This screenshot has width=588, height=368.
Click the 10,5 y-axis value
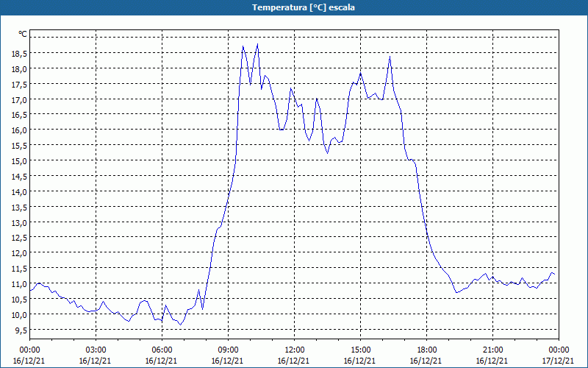pos(20,300)
